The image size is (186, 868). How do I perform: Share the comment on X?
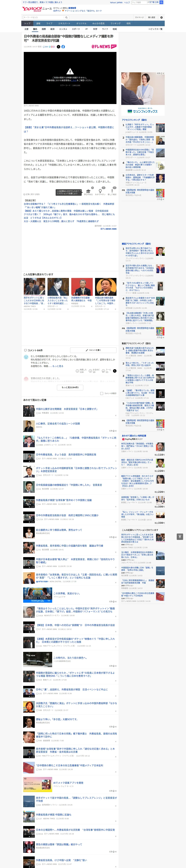pyautogui.click(x=115, y=371)
